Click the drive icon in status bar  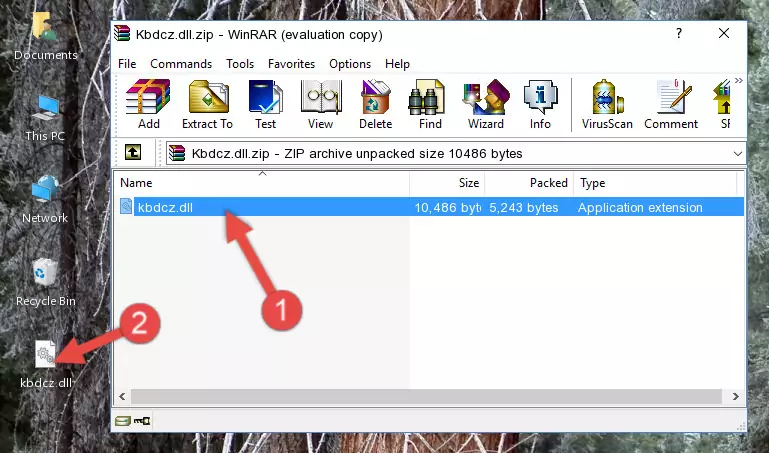coord(123,420)
